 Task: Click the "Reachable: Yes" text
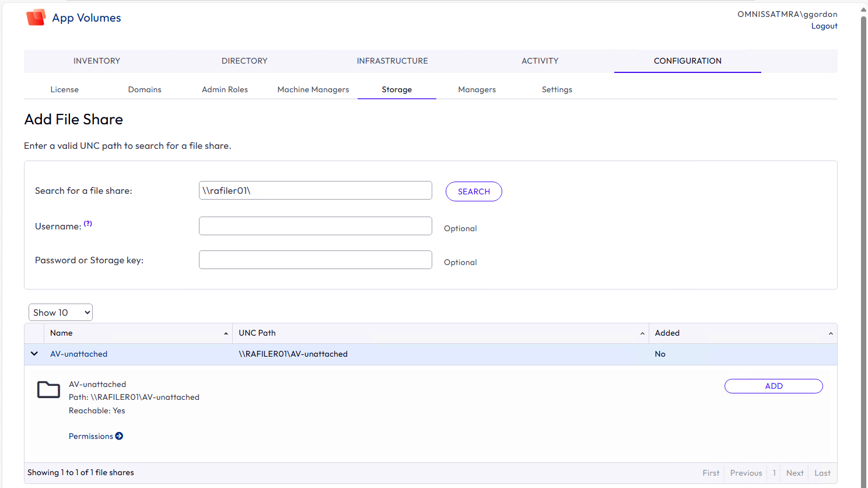pos(97,410)
